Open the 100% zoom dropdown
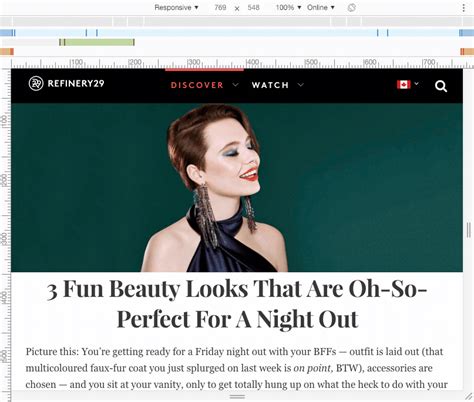The height and width of the screenshot is (402, 474). pyautogui.click(x=288, y=7)
